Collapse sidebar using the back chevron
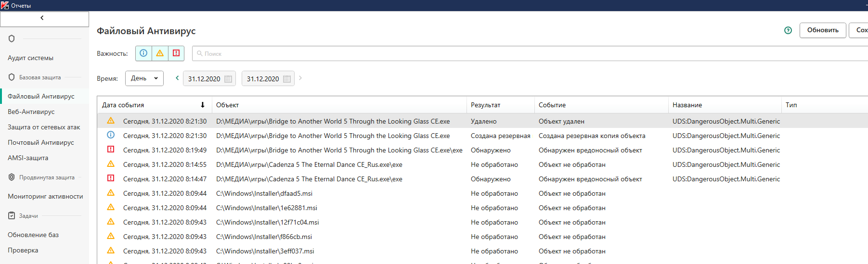The width and height of the screenshot is (868, 264). [42, 18]
